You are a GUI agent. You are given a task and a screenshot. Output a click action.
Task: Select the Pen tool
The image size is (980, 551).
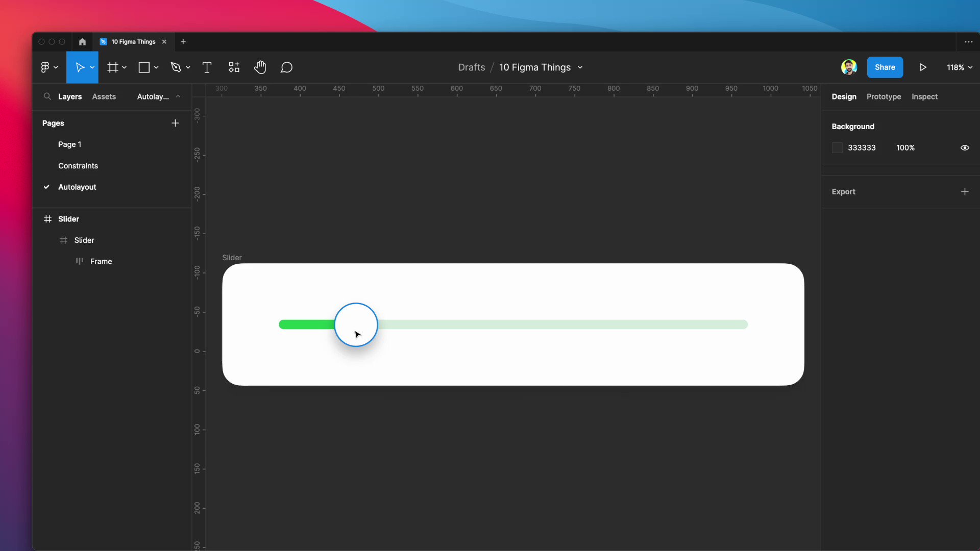[x=176, y=67]
